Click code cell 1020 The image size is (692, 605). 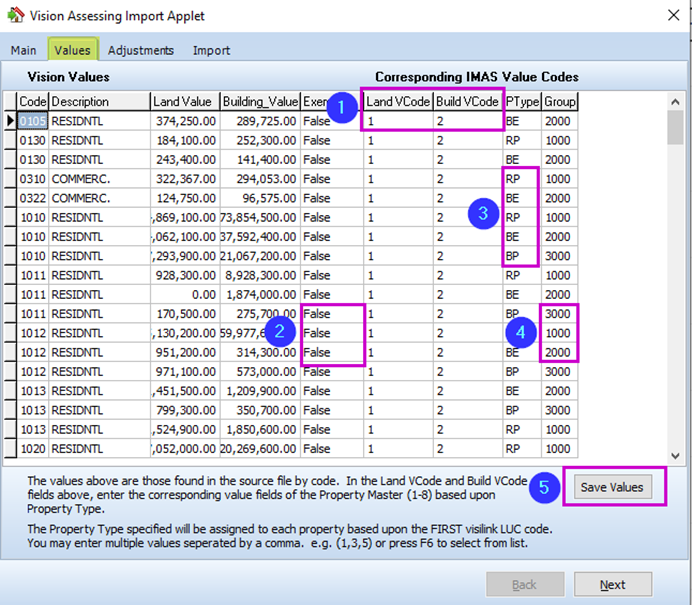(33, 449)
